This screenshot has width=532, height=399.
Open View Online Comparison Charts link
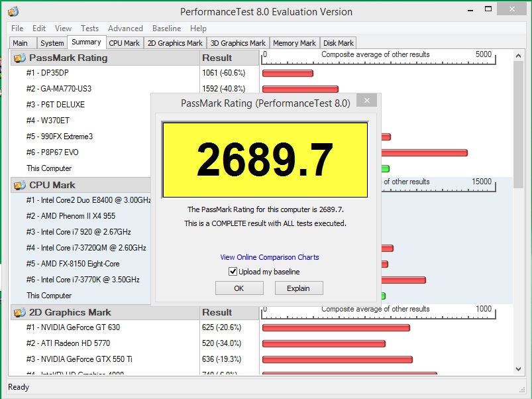coord(270,257)
